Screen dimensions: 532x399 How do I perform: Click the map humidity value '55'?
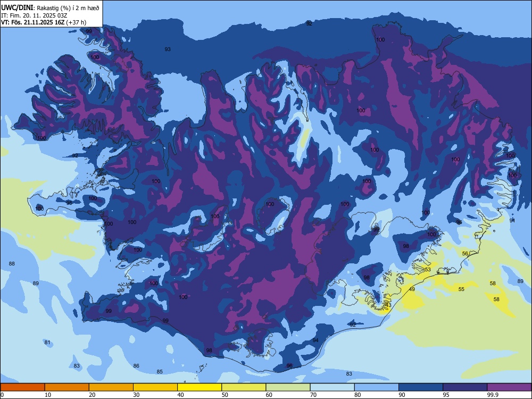461,289
